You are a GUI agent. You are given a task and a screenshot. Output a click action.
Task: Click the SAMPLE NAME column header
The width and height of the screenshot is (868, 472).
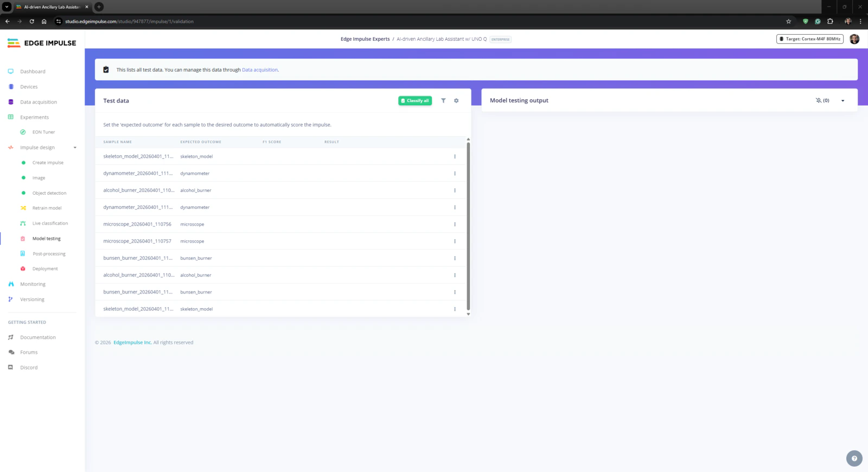coord(117,142)
